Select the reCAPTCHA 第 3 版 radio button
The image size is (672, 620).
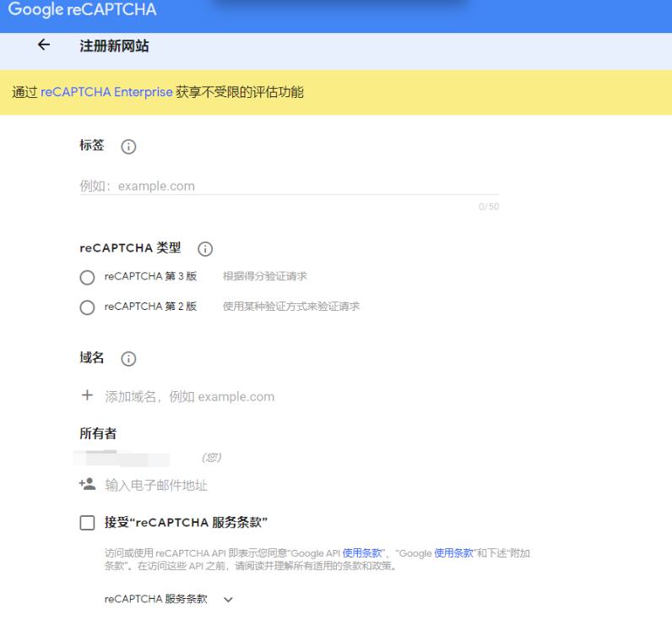tap(87, 277)
